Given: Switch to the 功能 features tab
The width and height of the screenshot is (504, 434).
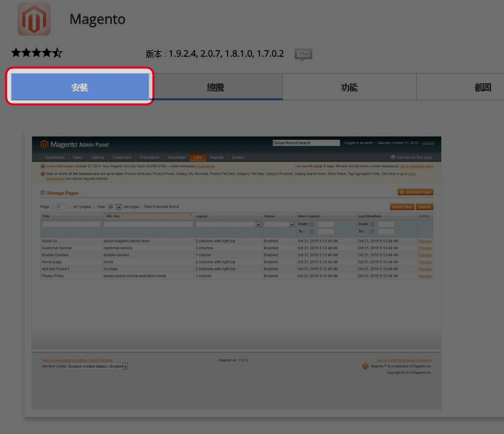Looking at the screenshot, I should click(x=349, y=87).
